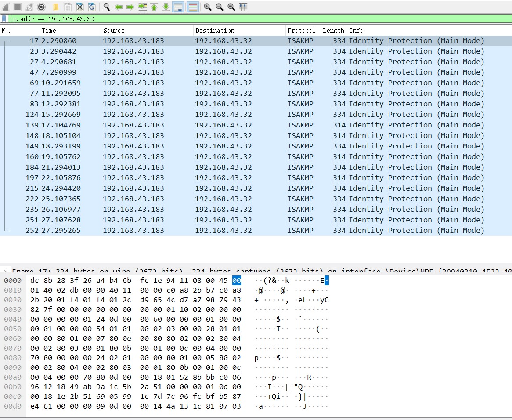The height and width of the screenshot is (420, 512).
Task: Sort by the No. column header
Action: tap(20, 30)
